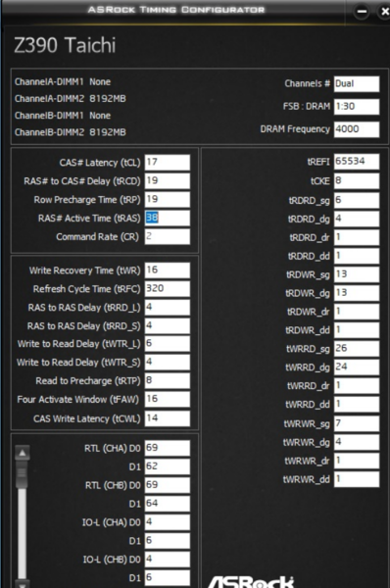Select the IO-L (CHB) D0 field
Image resolution: width=390 pixels, height=588 pixels.
[x=168, y=560]
